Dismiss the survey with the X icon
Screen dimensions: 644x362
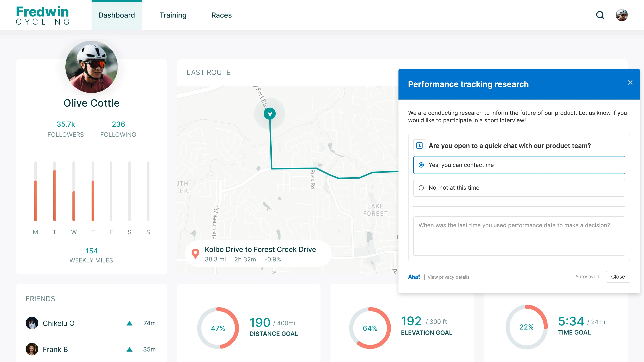point(630,83)
